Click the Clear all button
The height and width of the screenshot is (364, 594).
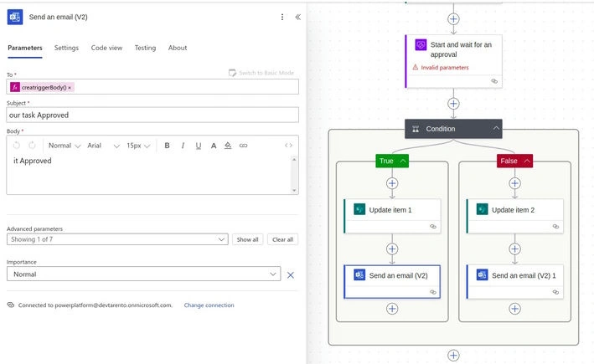click(282, 239)
